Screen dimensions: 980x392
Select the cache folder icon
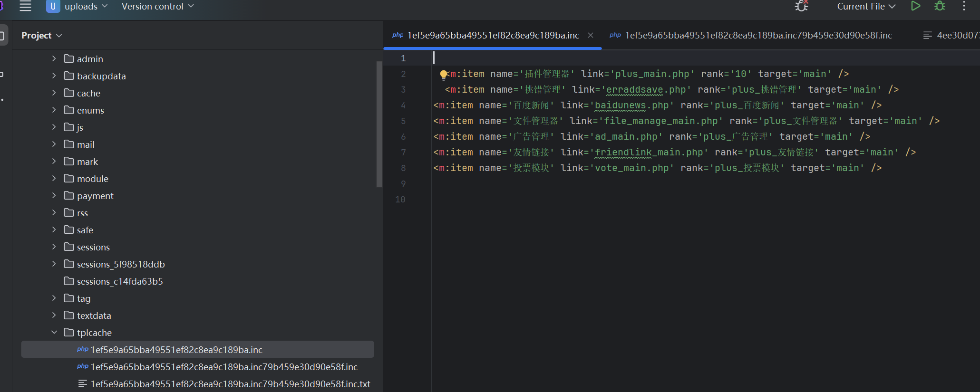coord(69,93)
